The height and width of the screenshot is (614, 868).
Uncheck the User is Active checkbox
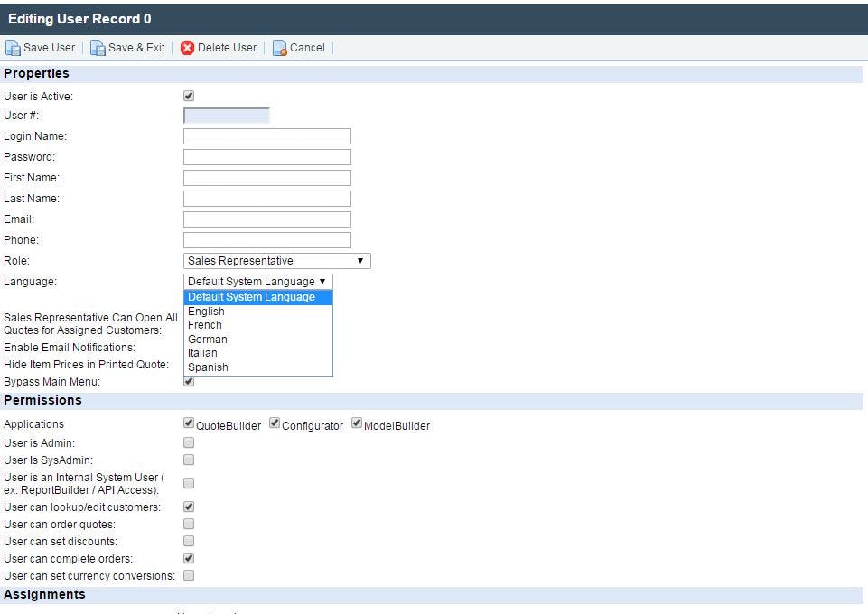pos(189,96)
